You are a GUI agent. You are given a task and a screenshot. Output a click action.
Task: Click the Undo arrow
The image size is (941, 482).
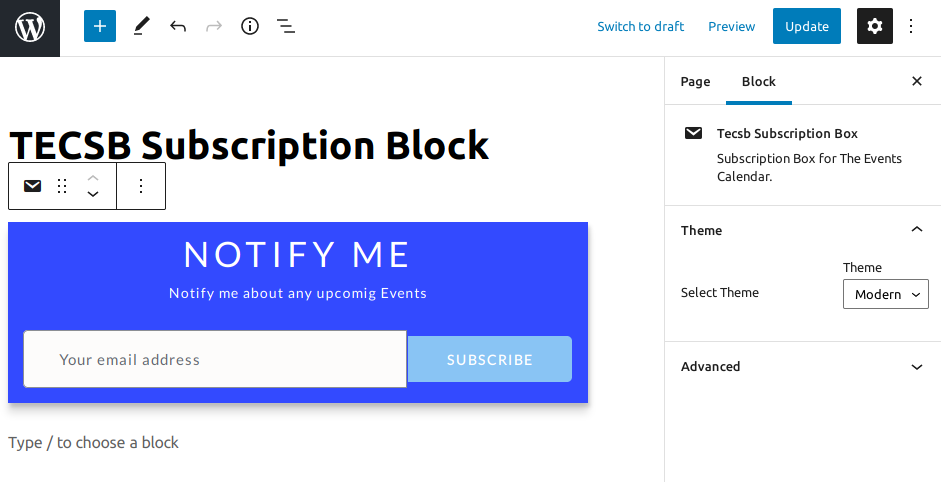click(x=178, y=27)
